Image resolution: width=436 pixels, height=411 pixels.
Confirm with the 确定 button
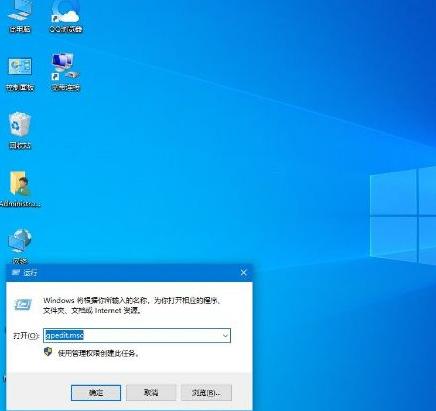[x=96, y=393]
